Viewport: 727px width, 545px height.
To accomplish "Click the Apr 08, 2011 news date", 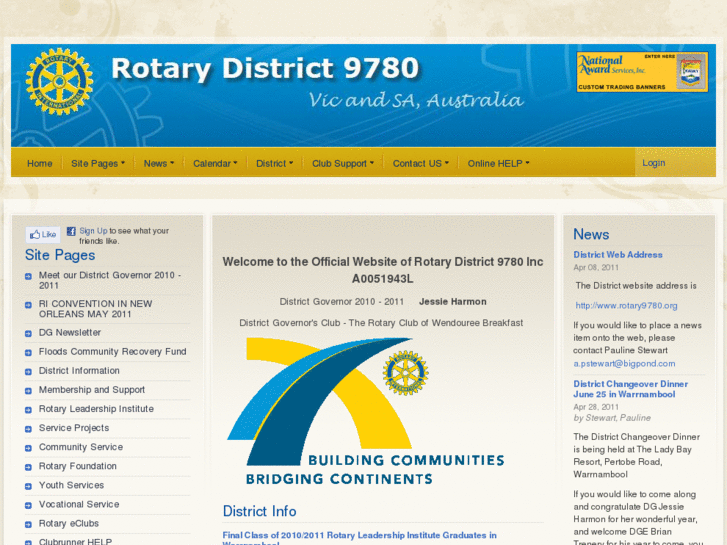I will coord(596,268).
